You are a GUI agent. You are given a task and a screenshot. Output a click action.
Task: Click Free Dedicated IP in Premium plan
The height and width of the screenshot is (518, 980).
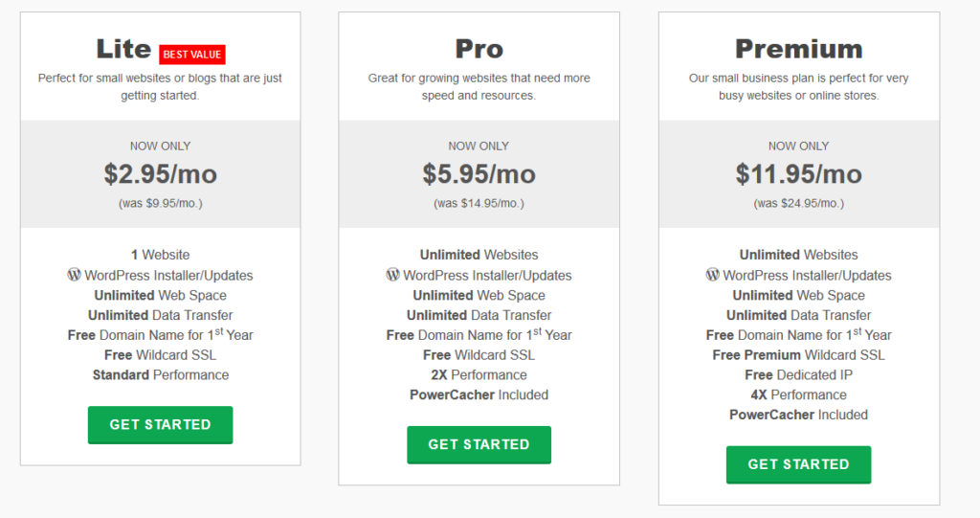tap(798, 374)
